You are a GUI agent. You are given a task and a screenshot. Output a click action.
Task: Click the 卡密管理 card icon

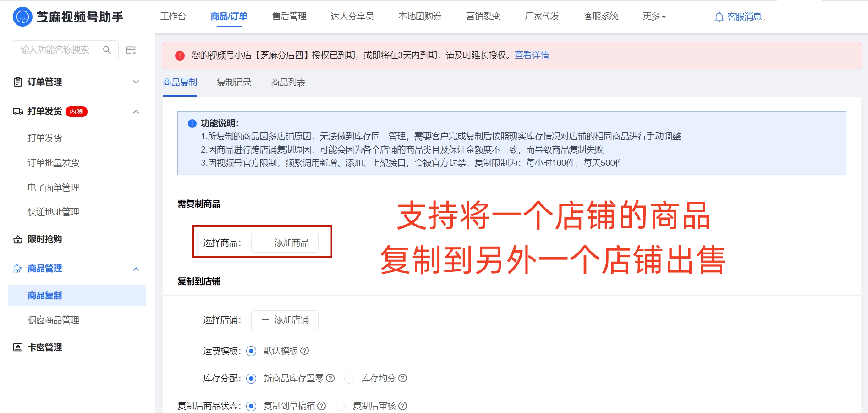pyautogui.click(x=17, y=347)
